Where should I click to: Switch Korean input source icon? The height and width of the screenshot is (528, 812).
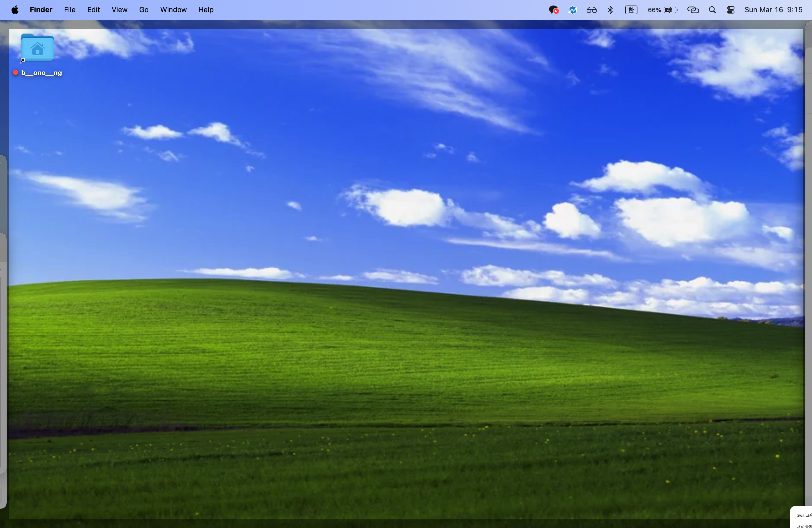click(x=631, y=10)
